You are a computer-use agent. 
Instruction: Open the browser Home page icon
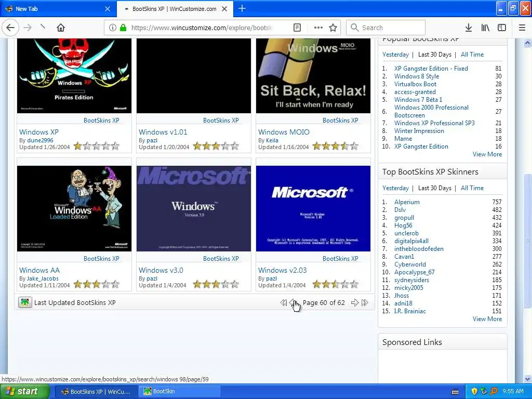(61, 28)
